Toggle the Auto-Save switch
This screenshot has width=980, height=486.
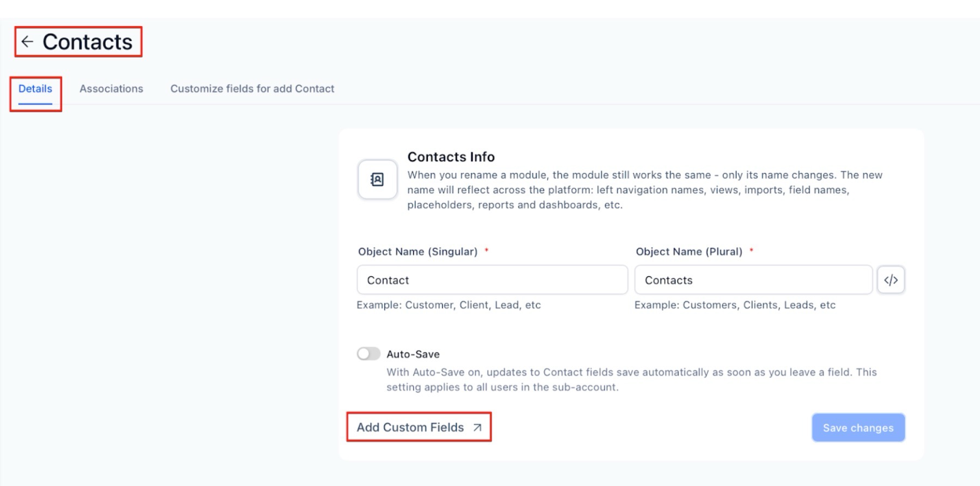[x=368, y=354]
